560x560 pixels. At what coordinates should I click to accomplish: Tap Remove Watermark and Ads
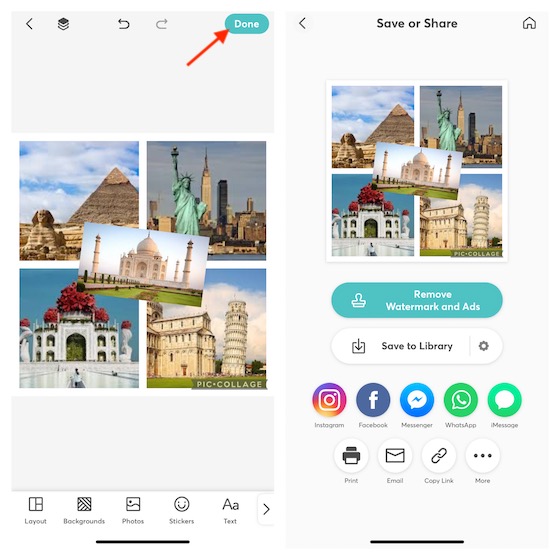coord(417,300)
